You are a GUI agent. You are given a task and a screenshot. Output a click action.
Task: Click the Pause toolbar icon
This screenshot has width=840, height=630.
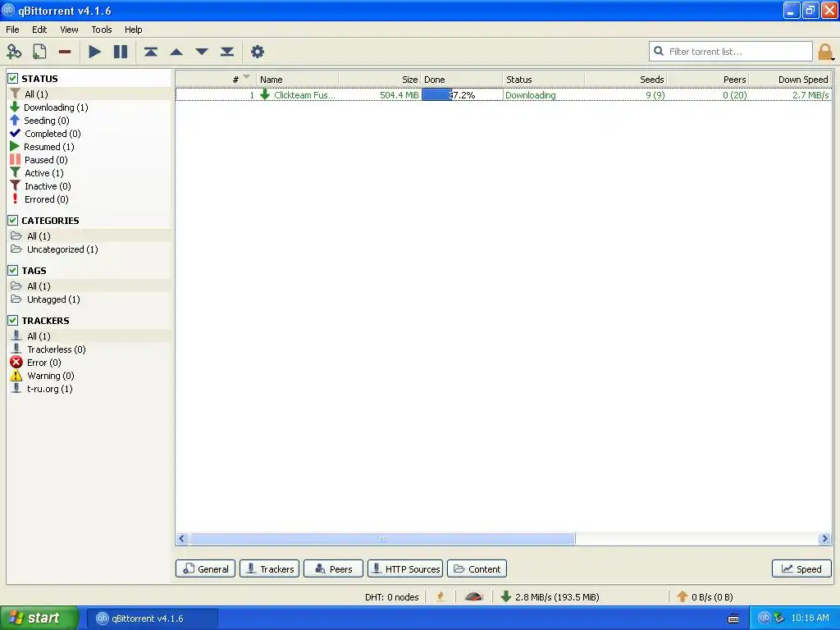coord(121,52)
